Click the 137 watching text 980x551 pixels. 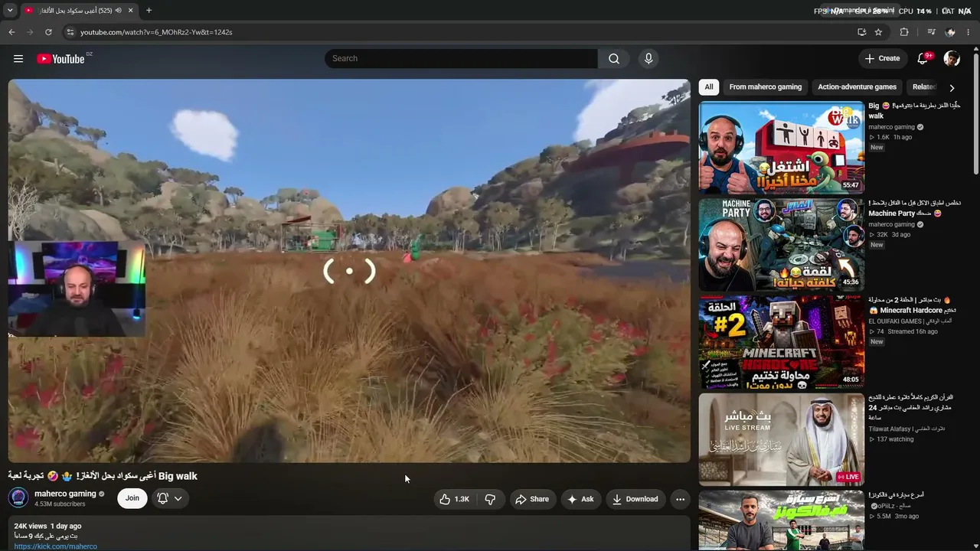(890, 439)
